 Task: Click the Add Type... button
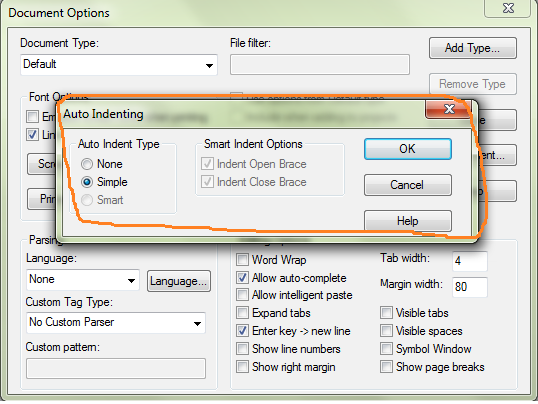pyautogui.click(x=472, y=48)
